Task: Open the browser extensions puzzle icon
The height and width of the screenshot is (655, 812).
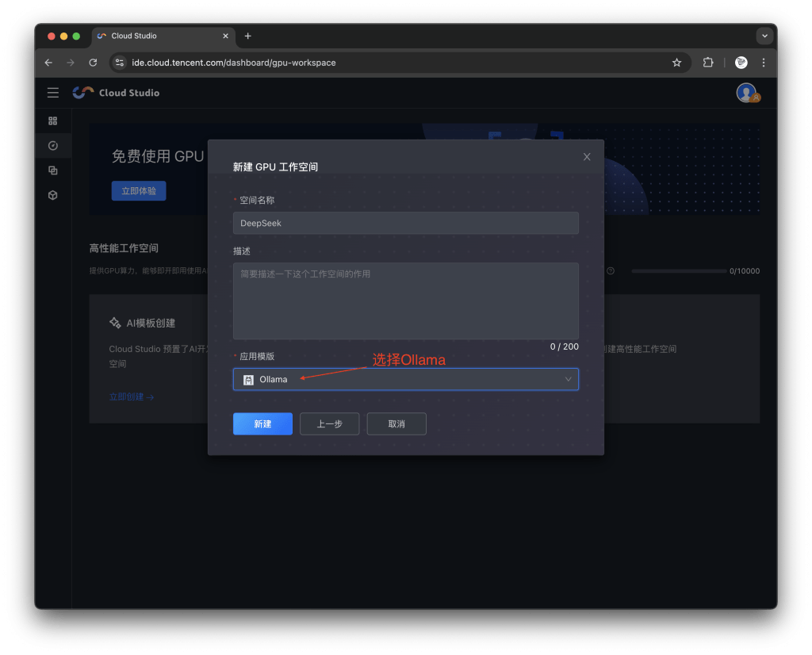Action: click(x=708, y=63)
